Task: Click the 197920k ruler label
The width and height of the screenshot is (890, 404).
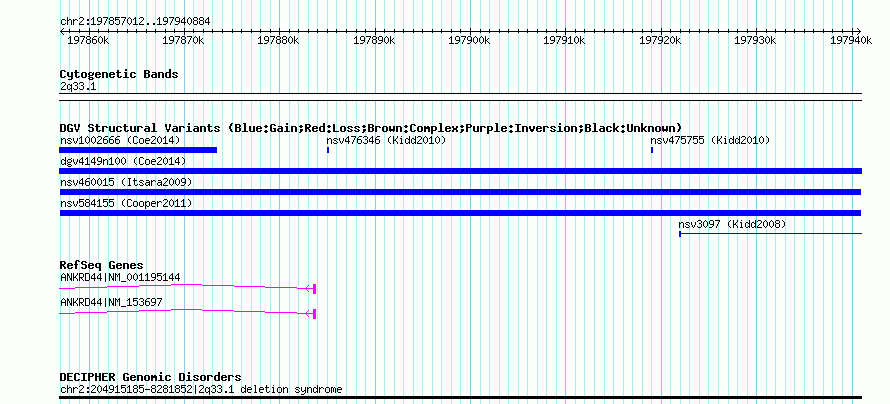Action: tap(660, 40)
